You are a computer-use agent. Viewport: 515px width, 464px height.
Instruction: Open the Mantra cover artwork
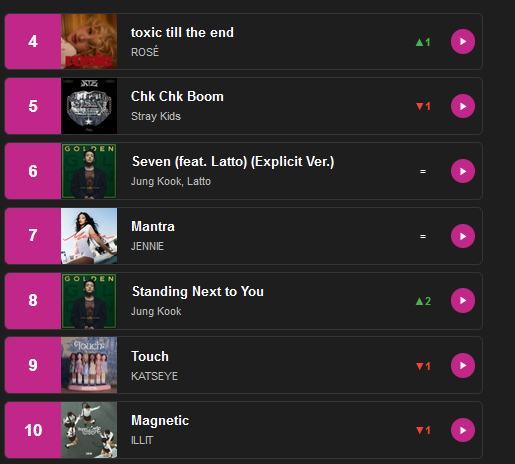pyautogui.click(x=89, y=236)
